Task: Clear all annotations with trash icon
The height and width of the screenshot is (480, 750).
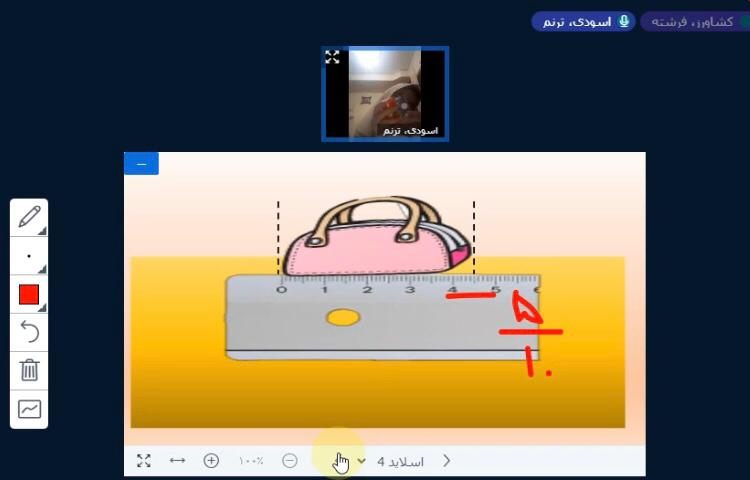Action: 29,370
